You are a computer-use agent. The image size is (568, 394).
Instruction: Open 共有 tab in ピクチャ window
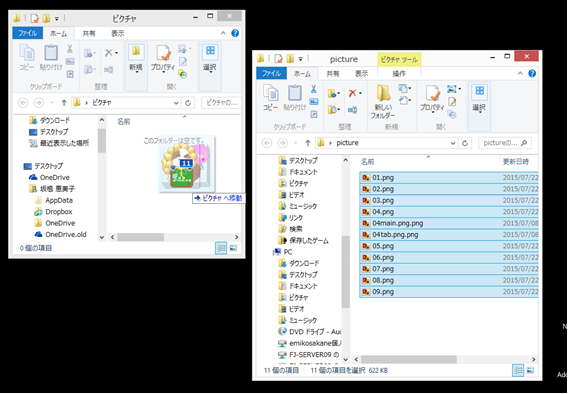(89, 33)
